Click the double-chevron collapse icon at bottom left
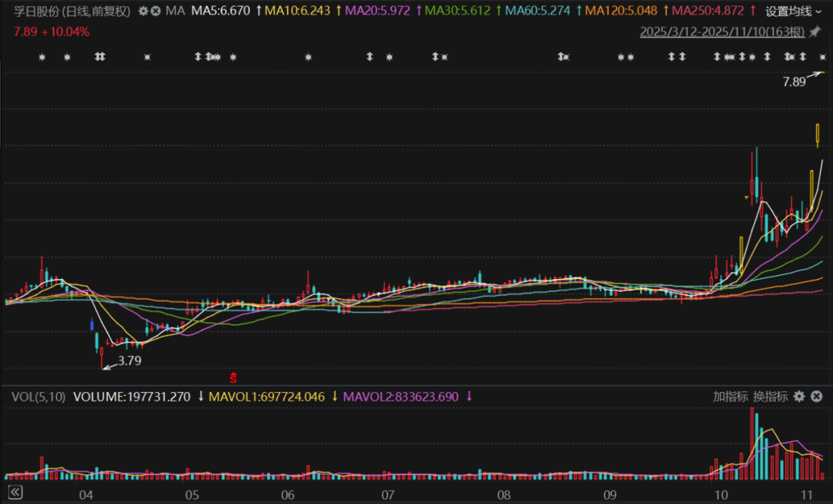This screenshot has height=504, width=833. click(x=15, y=492)
